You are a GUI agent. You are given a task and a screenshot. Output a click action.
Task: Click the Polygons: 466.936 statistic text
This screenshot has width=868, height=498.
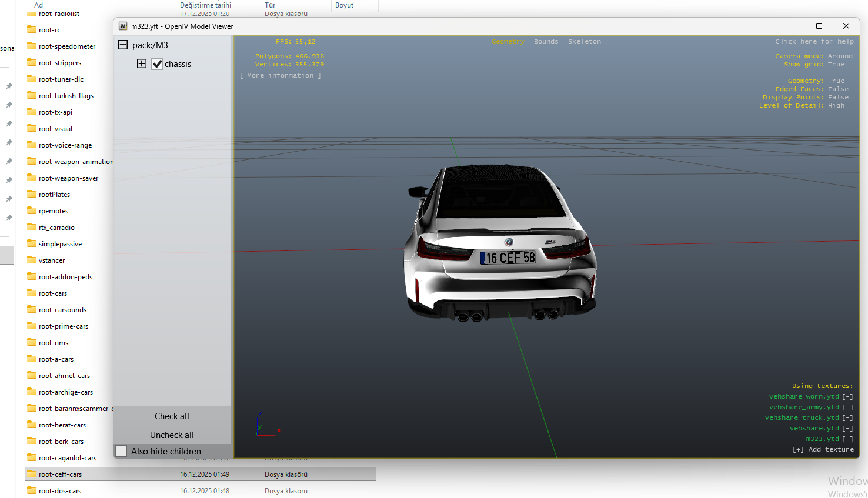tap(289, 56)
